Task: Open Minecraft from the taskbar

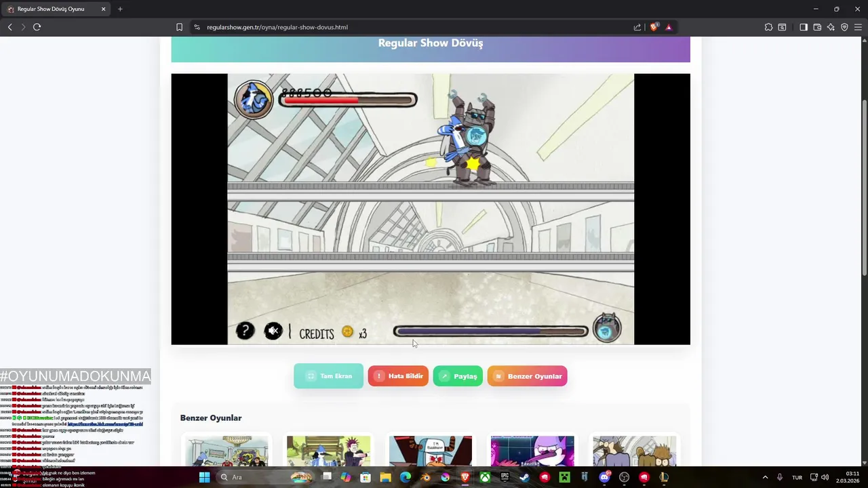Action: 564,477
